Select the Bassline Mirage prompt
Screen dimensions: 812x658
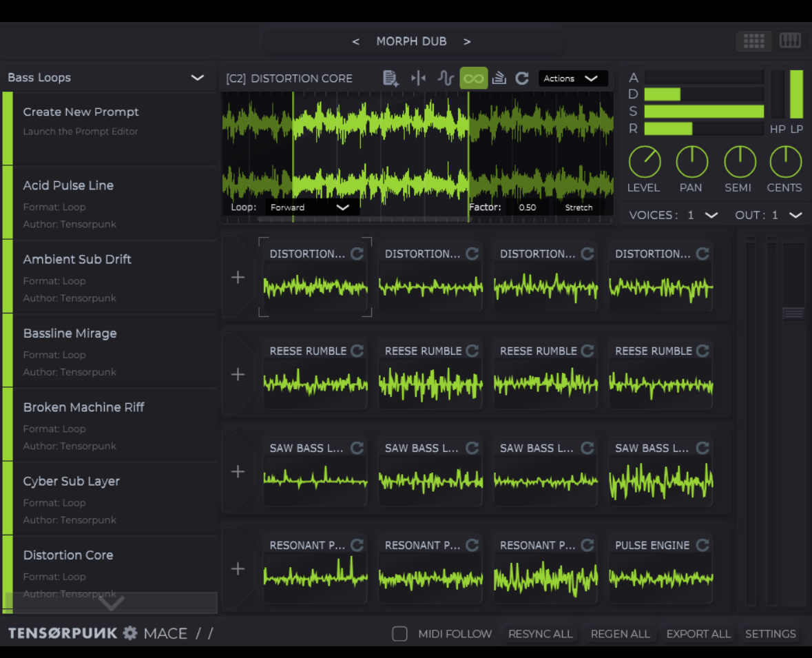[x=110, y=351]
